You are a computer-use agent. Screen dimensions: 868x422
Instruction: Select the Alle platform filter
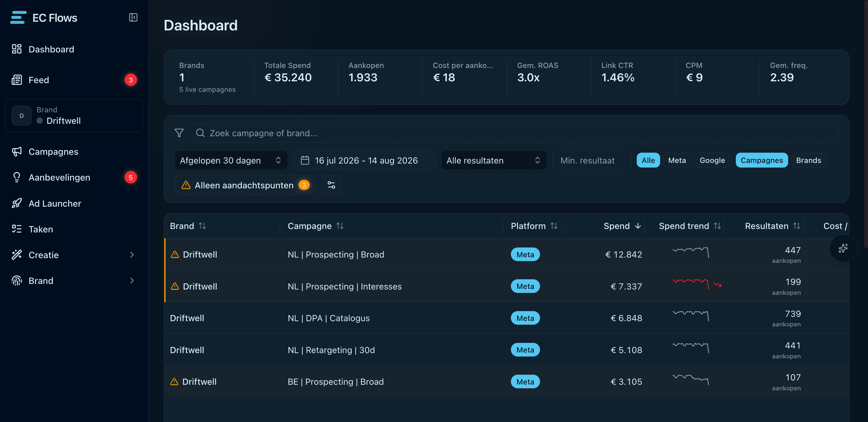pyautogui.click(x=648, y=160)
